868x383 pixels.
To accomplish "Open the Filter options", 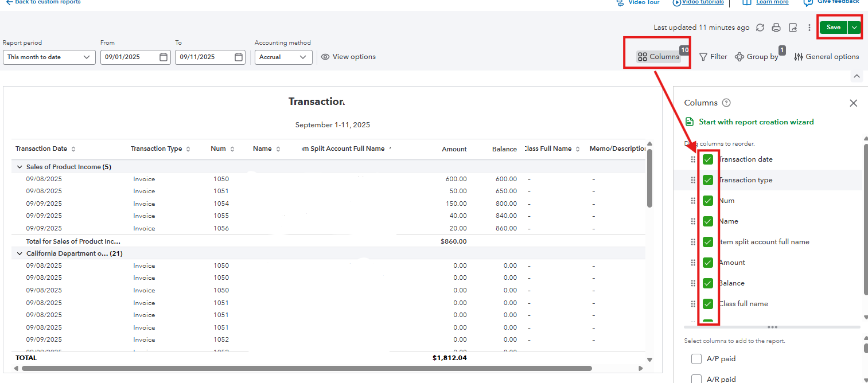I will point(713,57).
